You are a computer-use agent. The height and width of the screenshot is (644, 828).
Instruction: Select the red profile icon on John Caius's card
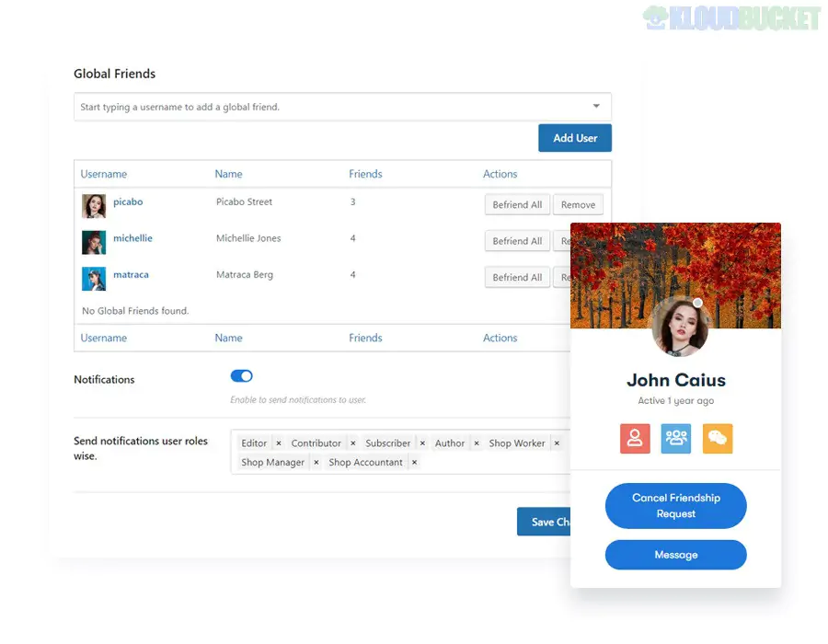(635, 439)
